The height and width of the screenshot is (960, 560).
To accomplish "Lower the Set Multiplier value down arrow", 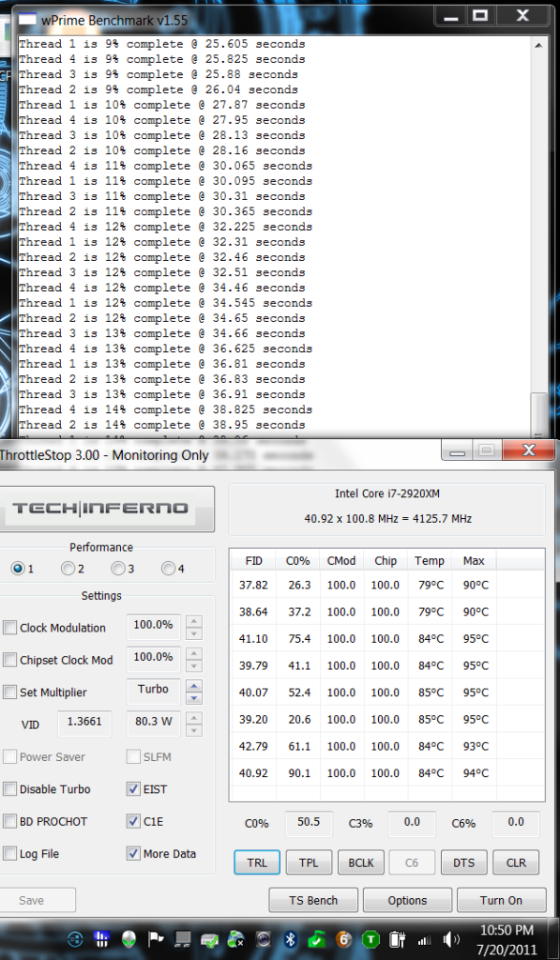I will 194,698.
